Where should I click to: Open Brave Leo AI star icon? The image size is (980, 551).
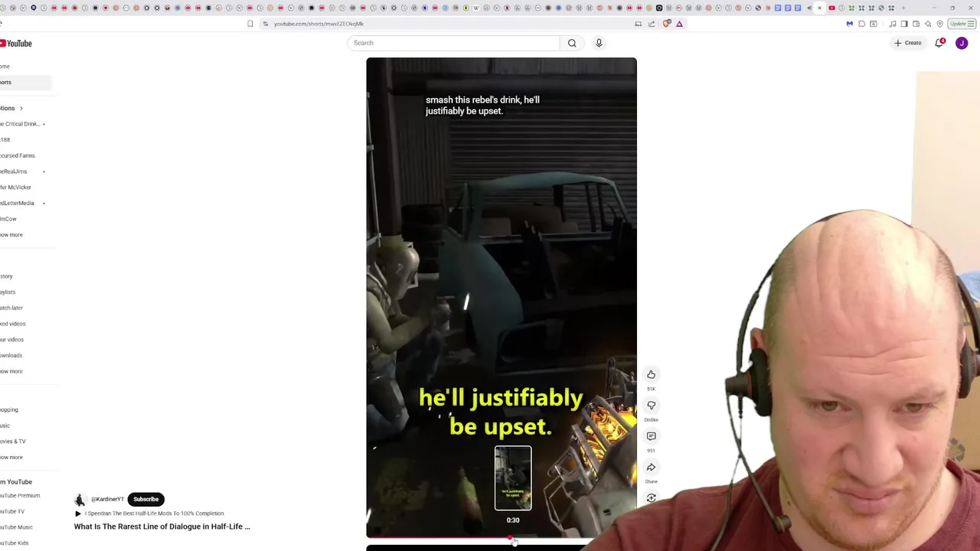point(928,24)
